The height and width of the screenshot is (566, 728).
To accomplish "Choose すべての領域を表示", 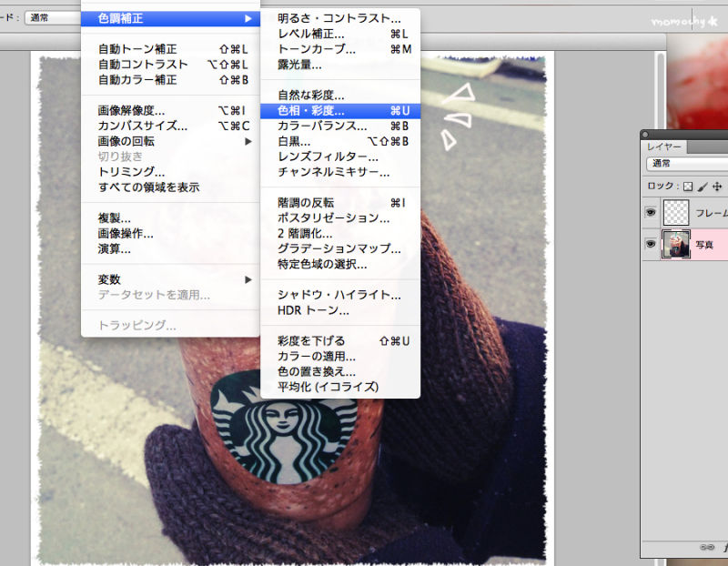I will pyautogui.click(x=170, y=187).
